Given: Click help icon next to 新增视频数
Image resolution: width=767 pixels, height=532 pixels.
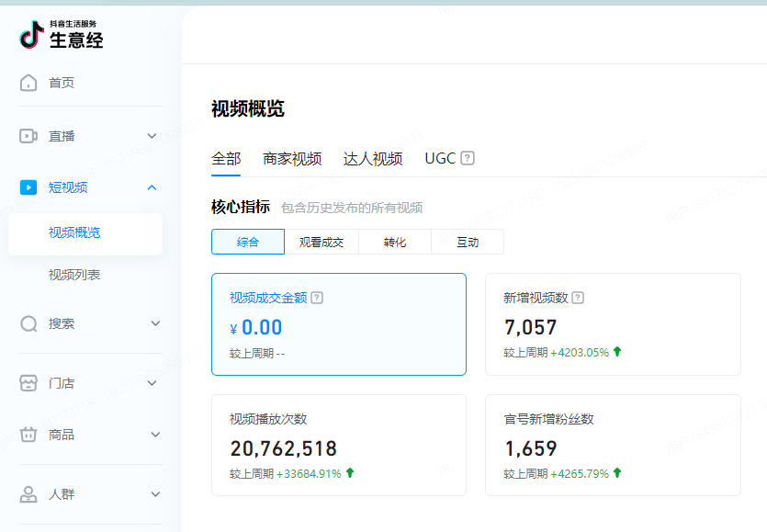Looking at the screenshot, I should pos(578,298).
